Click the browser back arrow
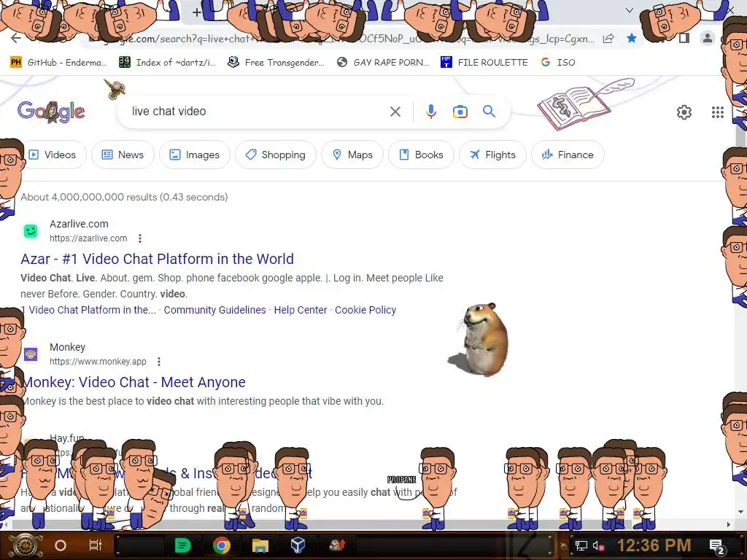The image size is (747, 560). click(x=16, y=39)
